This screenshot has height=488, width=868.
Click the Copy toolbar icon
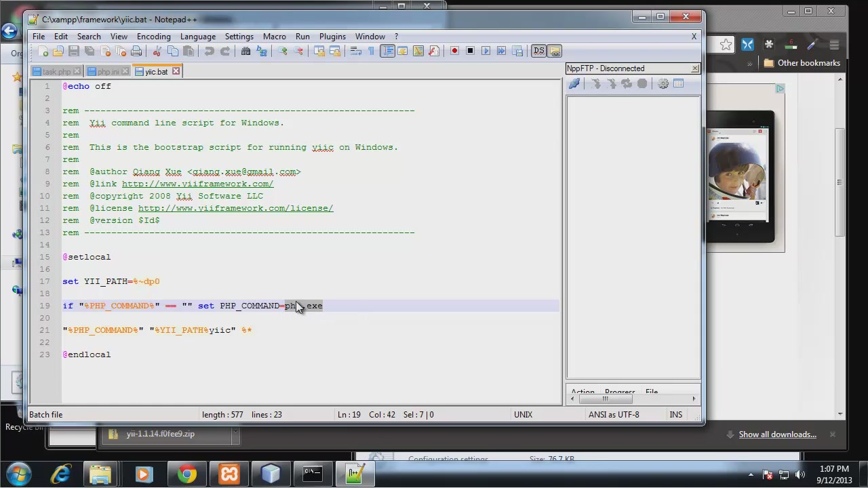tap(172, 52)
